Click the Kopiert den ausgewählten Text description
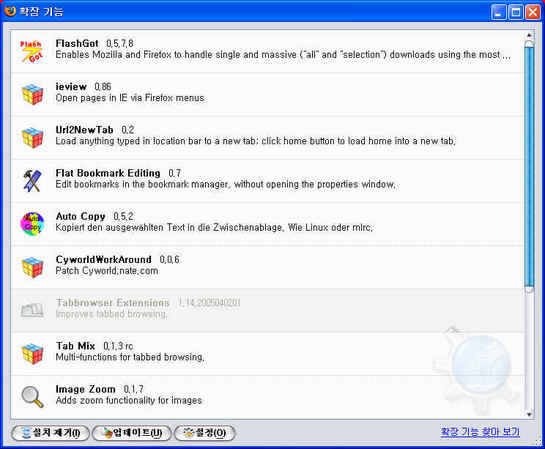The width and height of the screenshot is (545, 449). point(214,227)
